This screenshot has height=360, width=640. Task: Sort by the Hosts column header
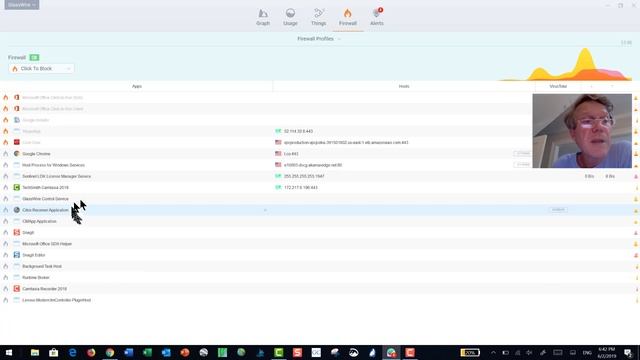[x=404, y=87]
